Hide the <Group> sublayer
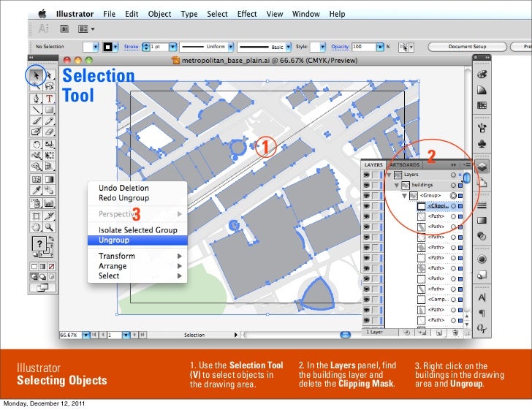The image size is (532, 410). click(366, 196)
